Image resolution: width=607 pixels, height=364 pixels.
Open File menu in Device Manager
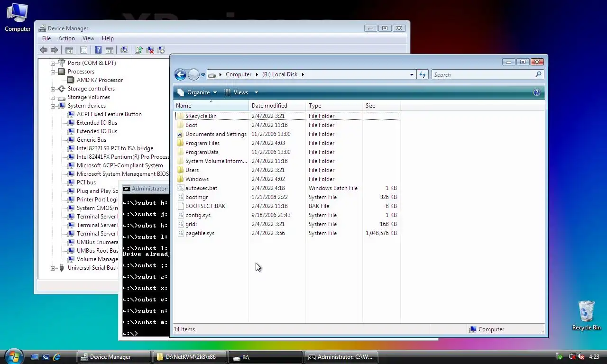point(46,38)
